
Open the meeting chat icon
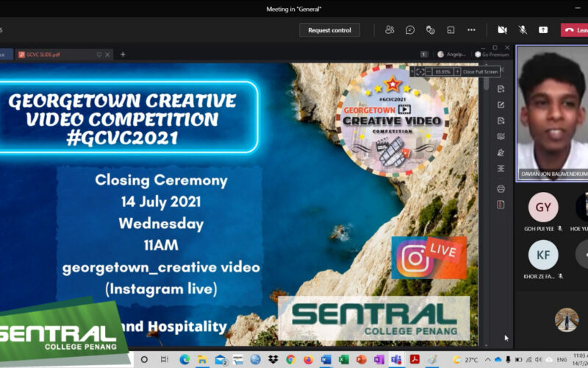pos(410,29)
